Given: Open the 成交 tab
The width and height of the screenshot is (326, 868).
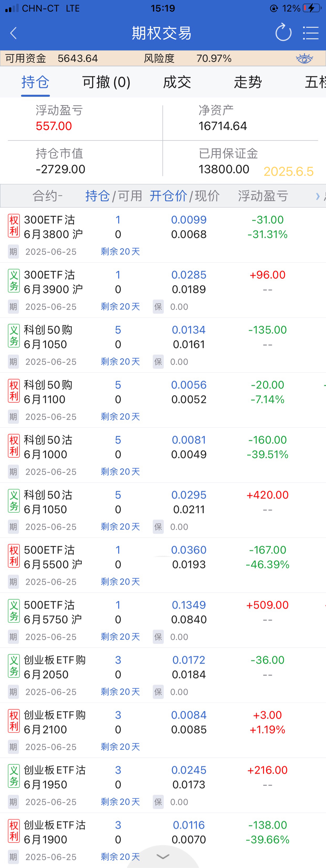Looking at the screenshot, I should 177,82.
